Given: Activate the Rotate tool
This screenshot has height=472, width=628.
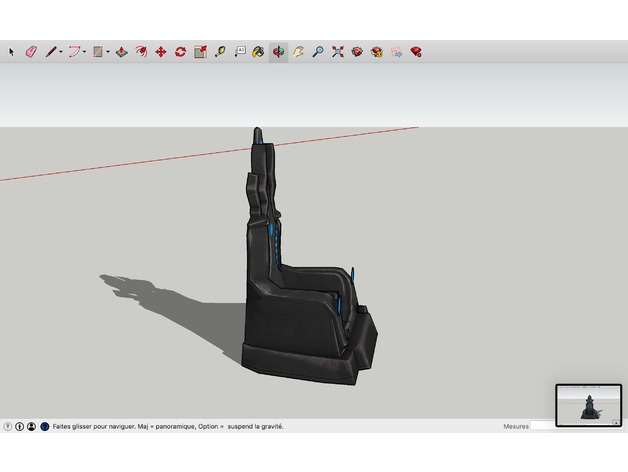Looking at the screenshot, I should 180,51.
